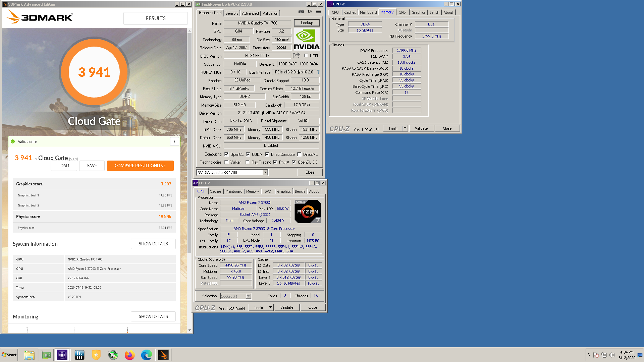Click the Show Desktop icon in tray
Screen dimensions: 644x362
click(640, 355)
